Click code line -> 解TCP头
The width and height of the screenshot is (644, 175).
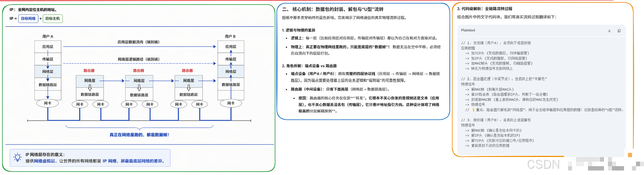pyautogui.click(x=499, y=140)
